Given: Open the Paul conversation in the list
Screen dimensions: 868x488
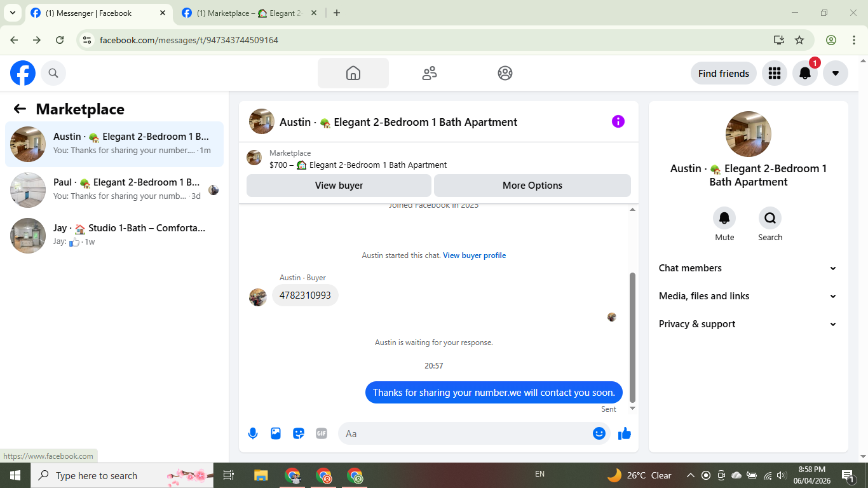Looking at the screenshot, I should [114, 190].
